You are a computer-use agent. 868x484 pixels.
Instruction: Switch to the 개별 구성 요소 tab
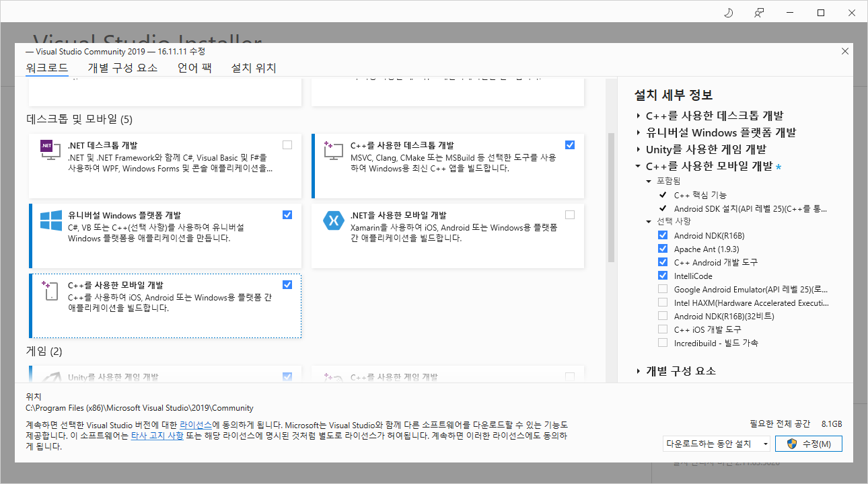(122, 68)
